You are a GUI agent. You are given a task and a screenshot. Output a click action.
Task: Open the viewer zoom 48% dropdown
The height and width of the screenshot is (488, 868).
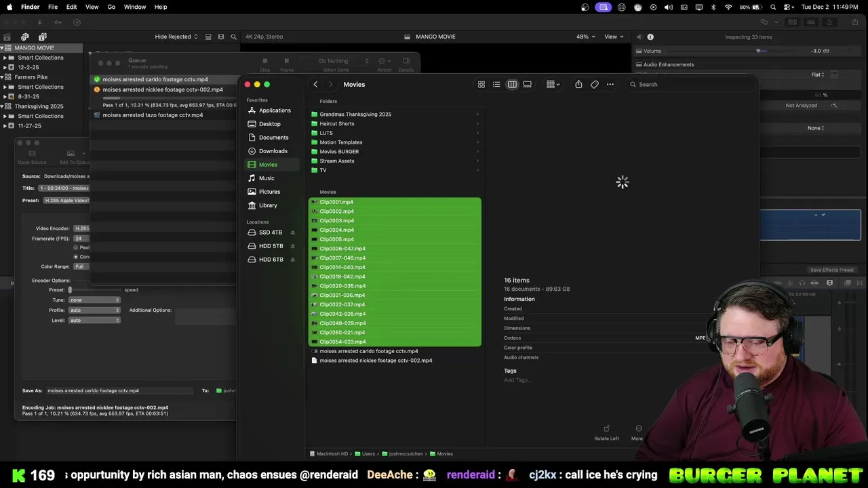(586, 37)
